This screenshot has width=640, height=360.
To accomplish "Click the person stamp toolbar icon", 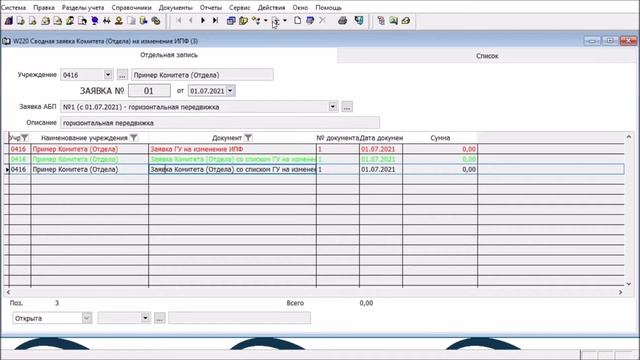I will point(119,20).
